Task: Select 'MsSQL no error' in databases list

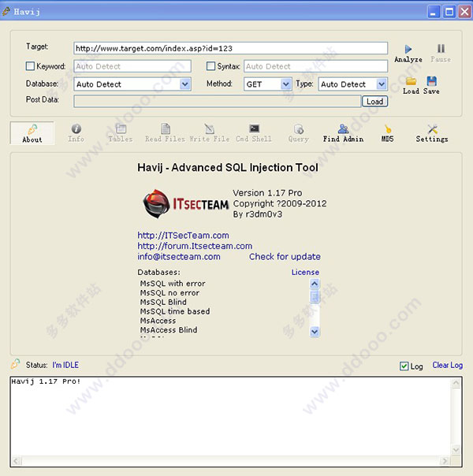Action: tap(169, 293)
